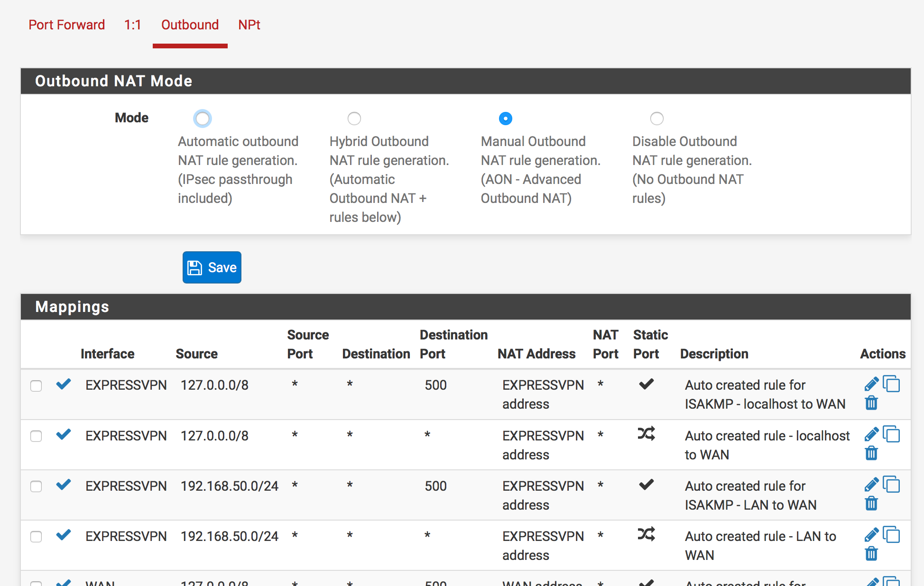The width and height of the screenshot is (924, 586).
Task: Select Hybrid Outbound NAT mode
Action: coord(354,119)
